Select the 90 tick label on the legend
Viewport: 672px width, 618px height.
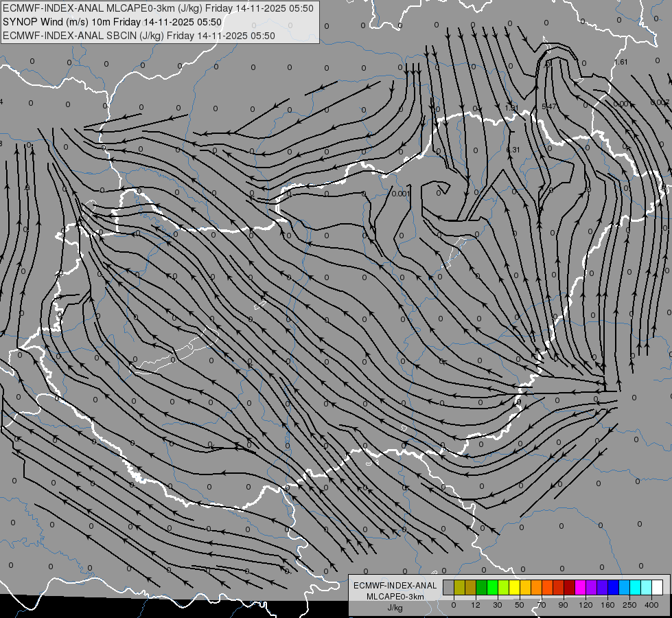coord(563,605)
